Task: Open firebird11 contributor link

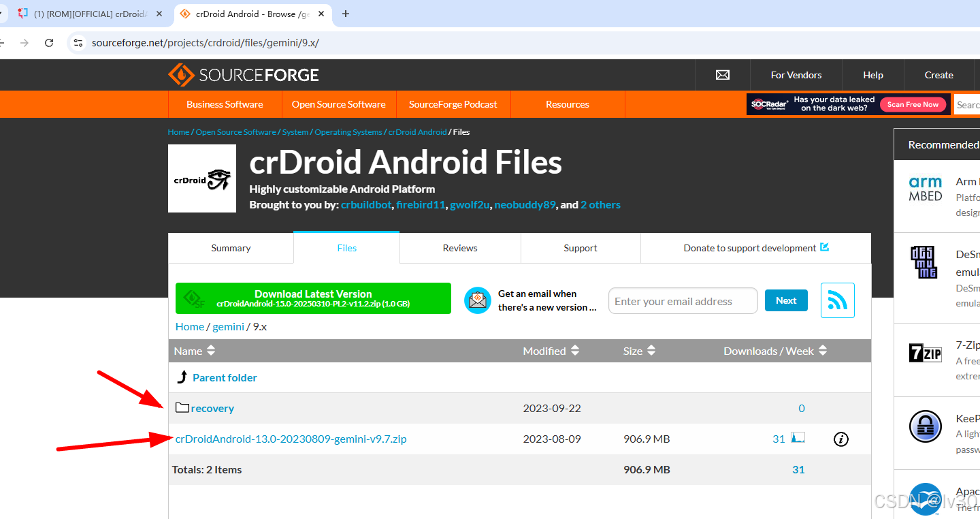Action: tap(421, 204)
